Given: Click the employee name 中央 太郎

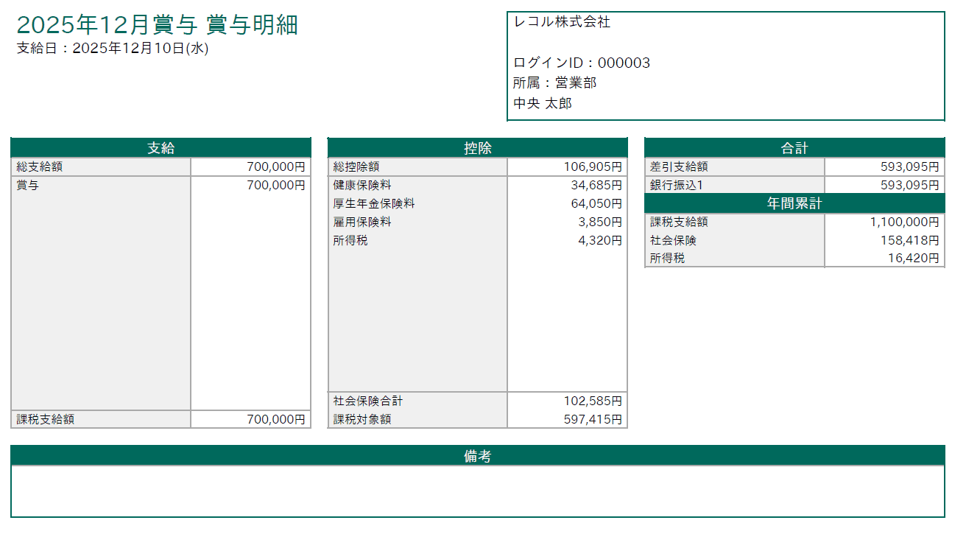Looking at the screenshot, I should click(x=543, y=103).
